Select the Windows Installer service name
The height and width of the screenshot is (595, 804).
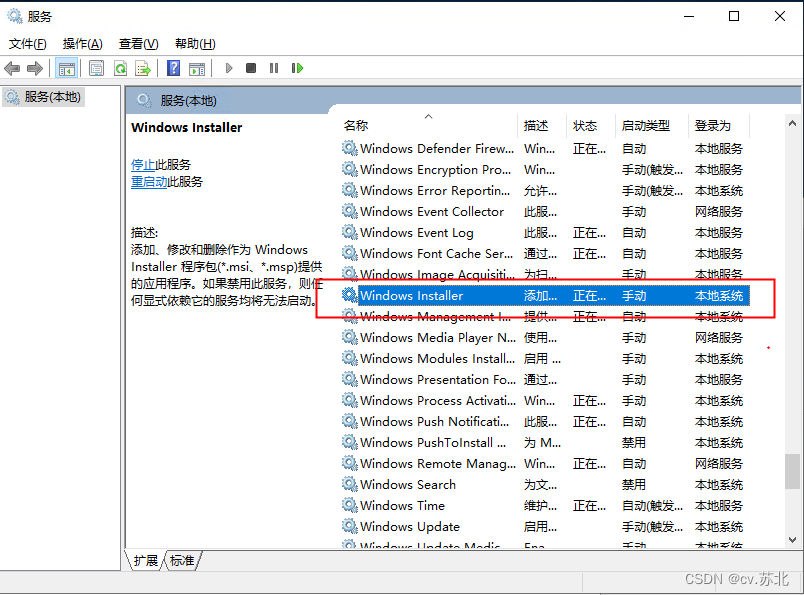(411, 295)
